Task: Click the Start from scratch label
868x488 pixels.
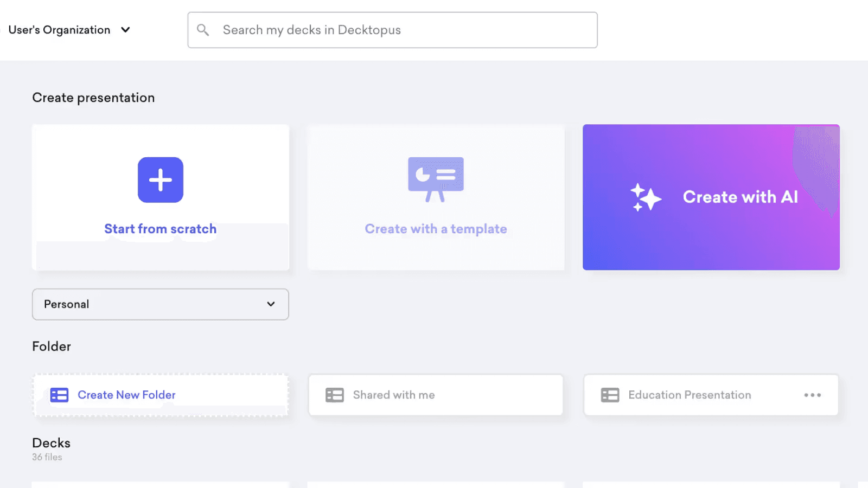Action: click(x=161, y=229)
